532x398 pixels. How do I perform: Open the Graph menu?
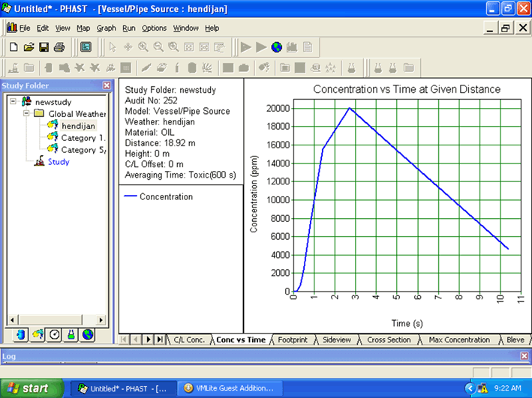point(106,28)
